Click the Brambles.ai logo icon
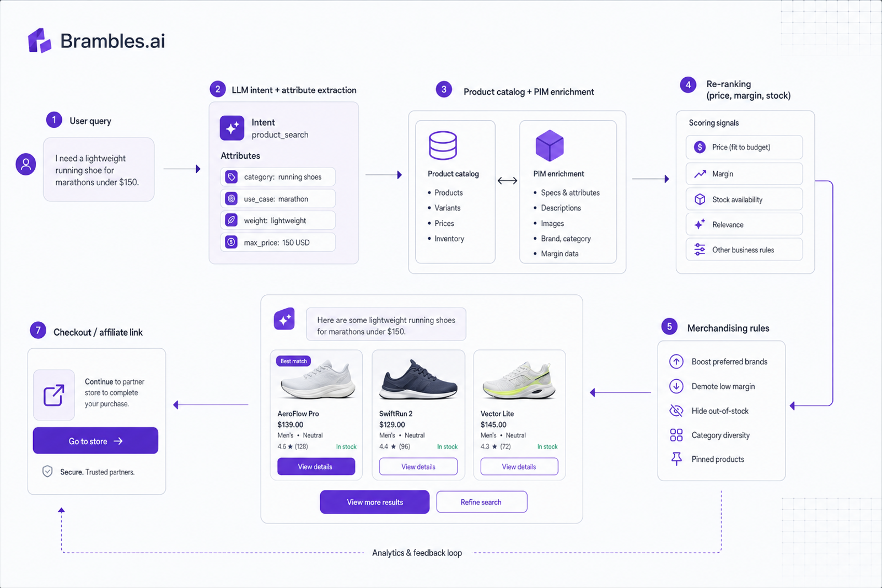 point(40,41)
